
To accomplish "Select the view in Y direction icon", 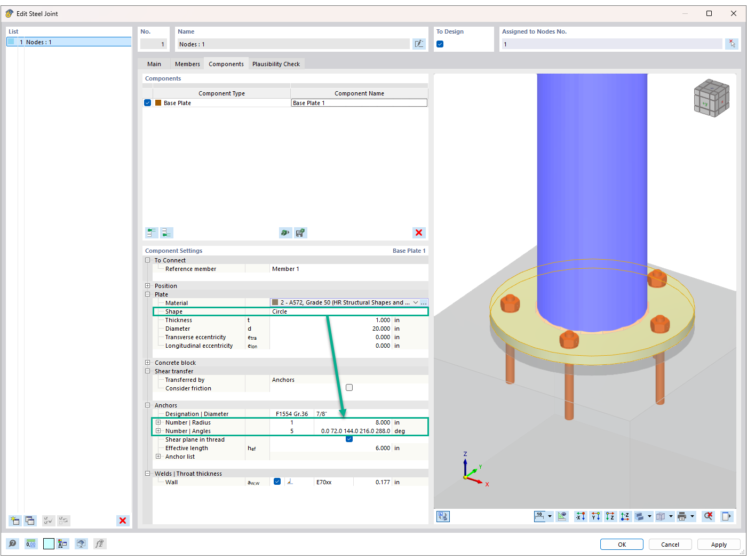I will 595,516.
